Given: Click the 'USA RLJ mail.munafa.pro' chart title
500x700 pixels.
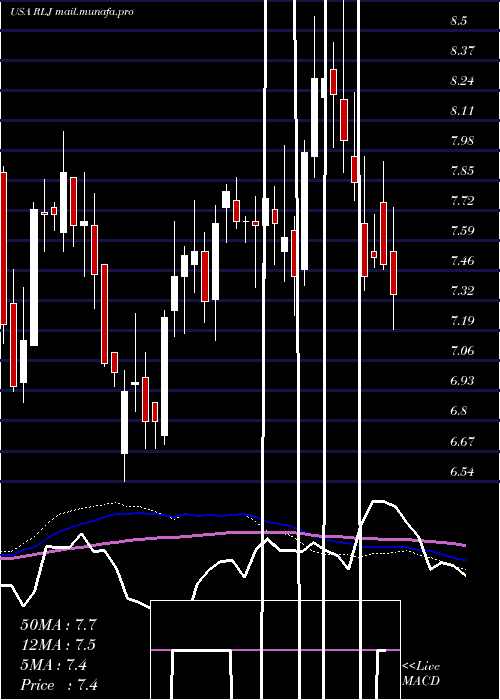Looking at the screenshot, I should 72,12.
